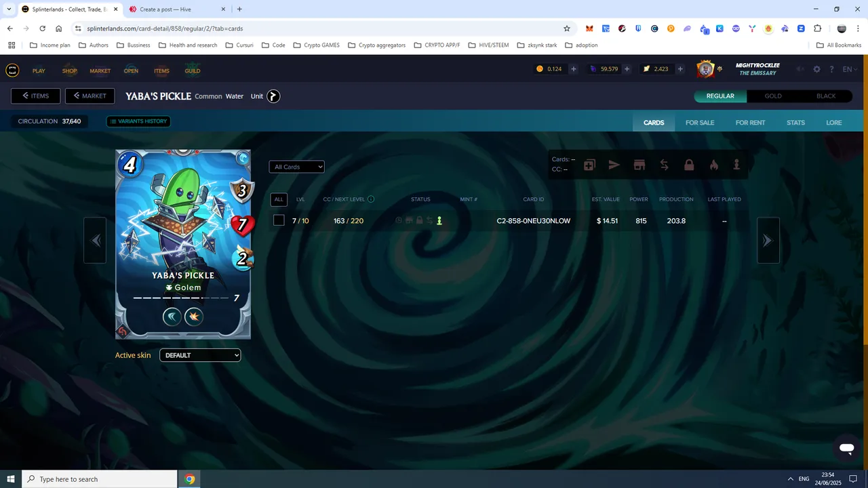Switch foil to BLACK

click(826, 96)
